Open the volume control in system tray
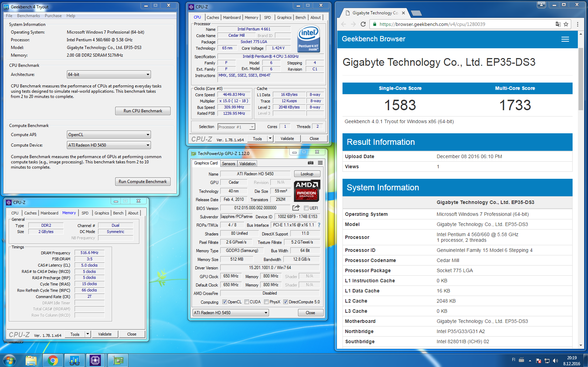588x367 pixels. tap(555, 361)
